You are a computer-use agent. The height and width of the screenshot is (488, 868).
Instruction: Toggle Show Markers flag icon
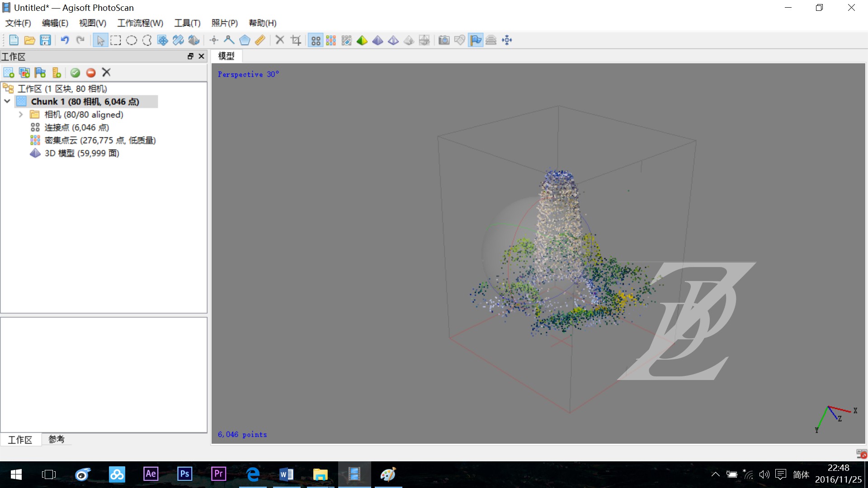coord(476,40)
